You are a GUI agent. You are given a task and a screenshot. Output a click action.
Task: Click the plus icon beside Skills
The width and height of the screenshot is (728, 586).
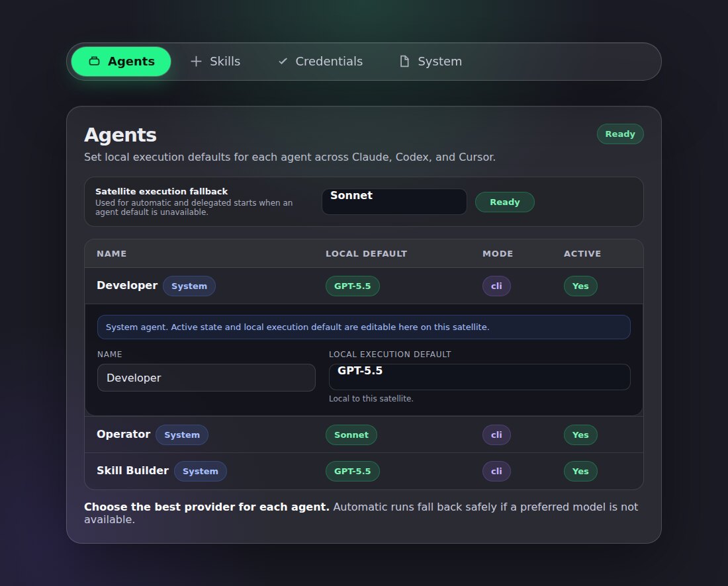pos(196,62)
